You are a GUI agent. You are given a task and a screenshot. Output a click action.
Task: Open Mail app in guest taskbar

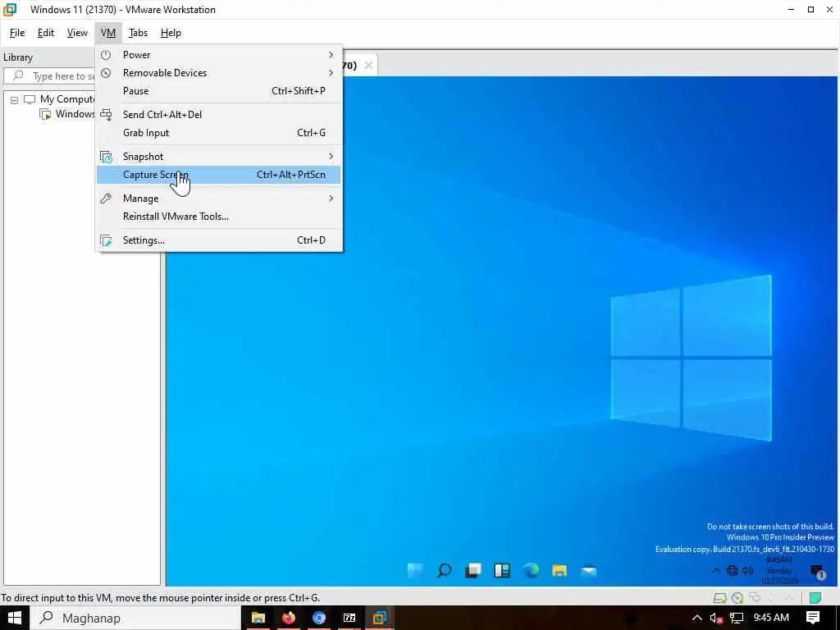click(588, 571)
